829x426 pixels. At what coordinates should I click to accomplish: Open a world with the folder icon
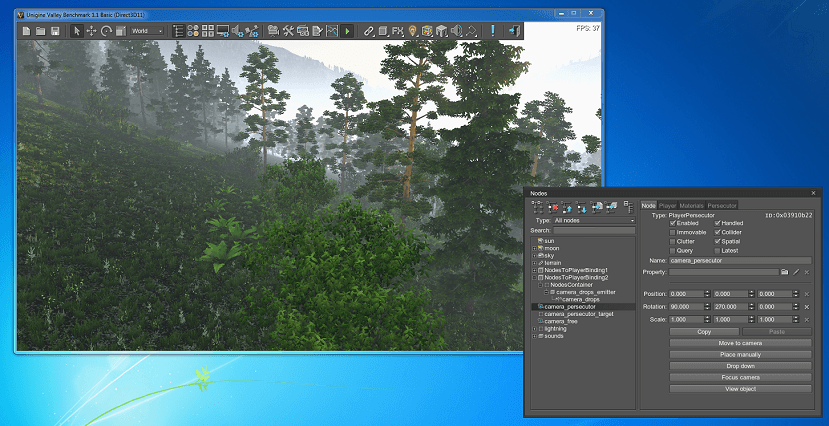[41, 31]
